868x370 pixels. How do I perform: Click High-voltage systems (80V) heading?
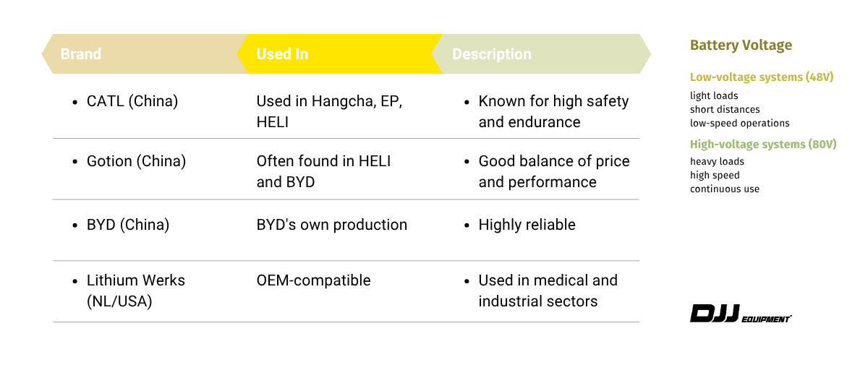(x=763, y=145)
